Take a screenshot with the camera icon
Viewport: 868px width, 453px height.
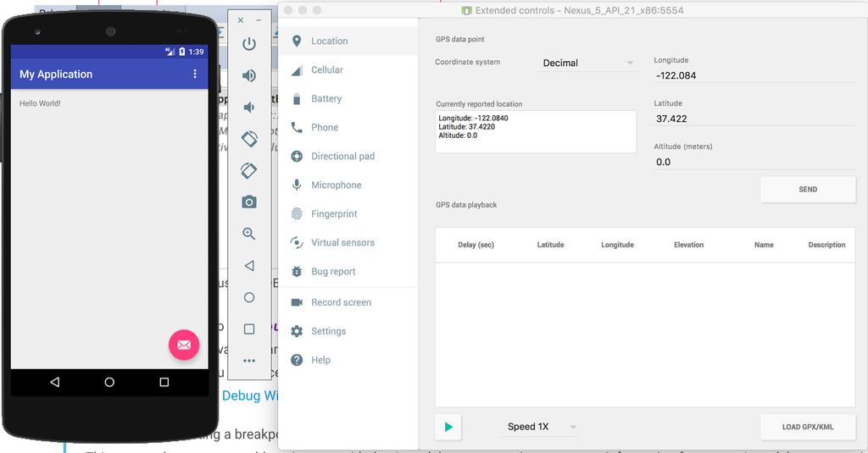(249, 202)
